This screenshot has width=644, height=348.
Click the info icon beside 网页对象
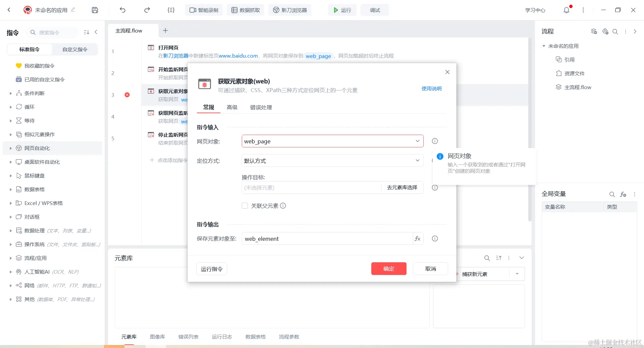pos(435,141)
